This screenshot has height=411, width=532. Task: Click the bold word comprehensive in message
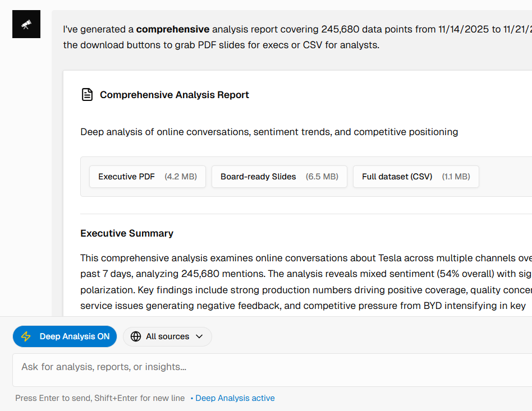pyautogui.click(x=173, y=29)
